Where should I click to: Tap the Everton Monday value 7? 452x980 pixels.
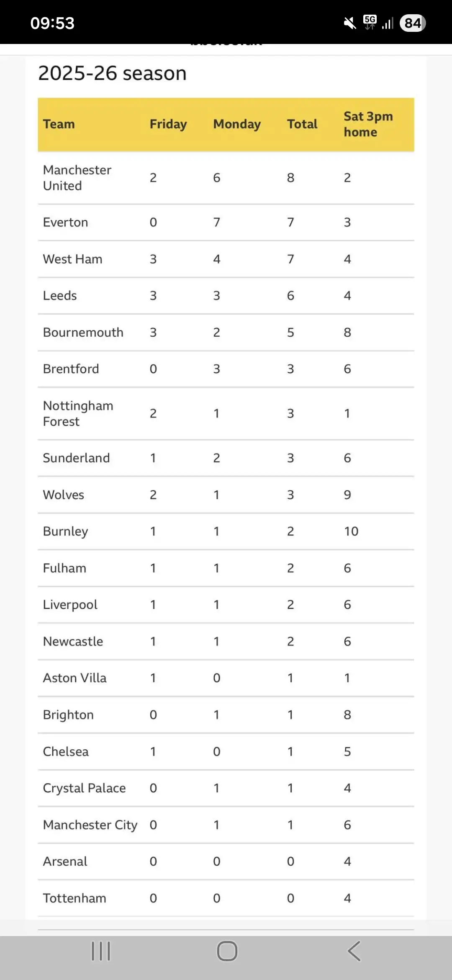(216, 222)
